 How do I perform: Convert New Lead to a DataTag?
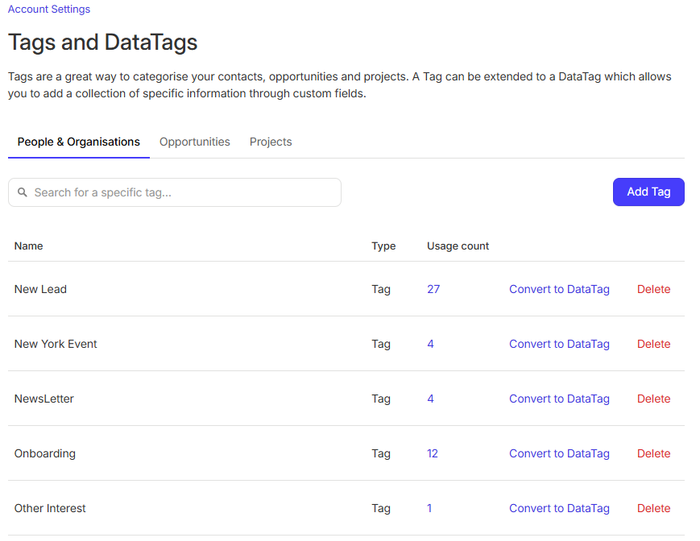[559, 289]
